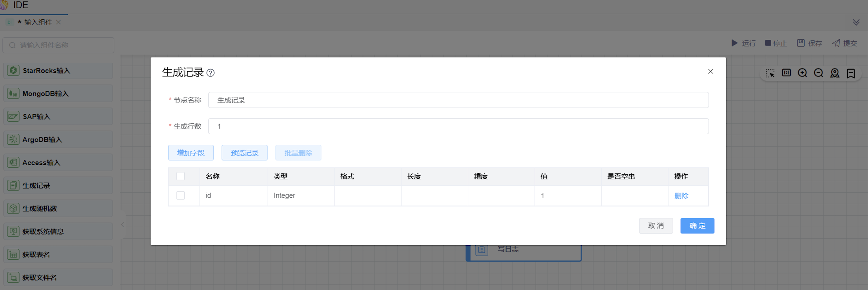Click the 确定 confirm button
This screenshot has height=290, width=868.
[x=697, y=226]
